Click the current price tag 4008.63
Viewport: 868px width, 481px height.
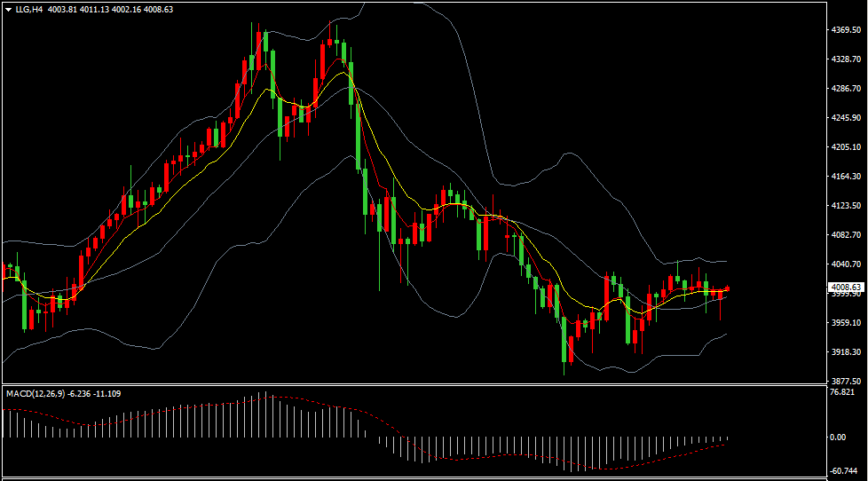[845, 288]
